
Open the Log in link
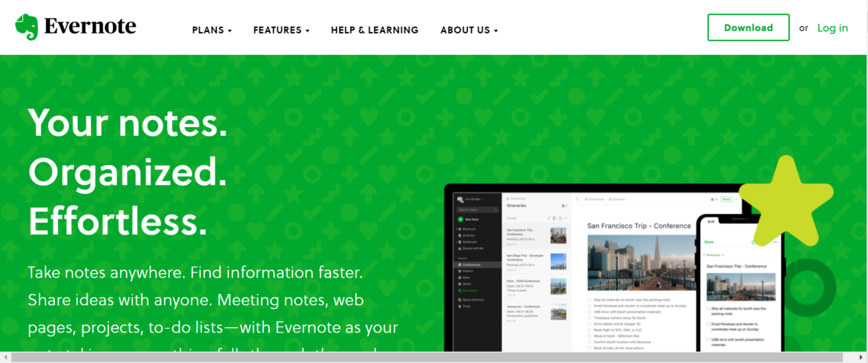click(x=832, y=27)
